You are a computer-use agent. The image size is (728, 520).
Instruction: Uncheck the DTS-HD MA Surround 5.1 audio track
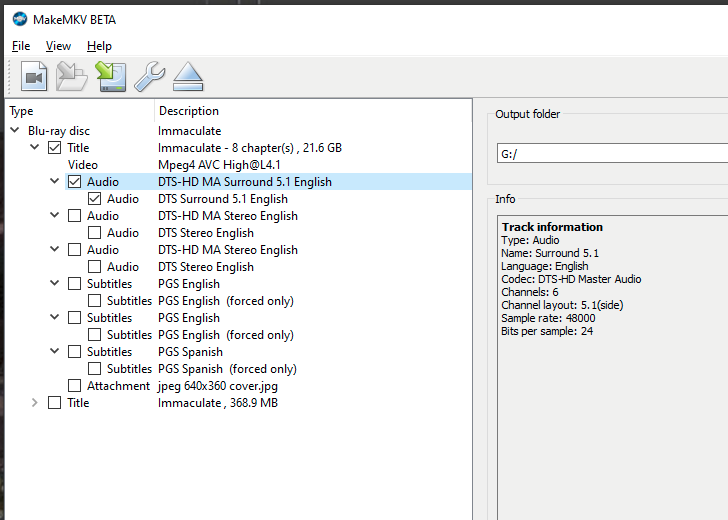point(75,182)
